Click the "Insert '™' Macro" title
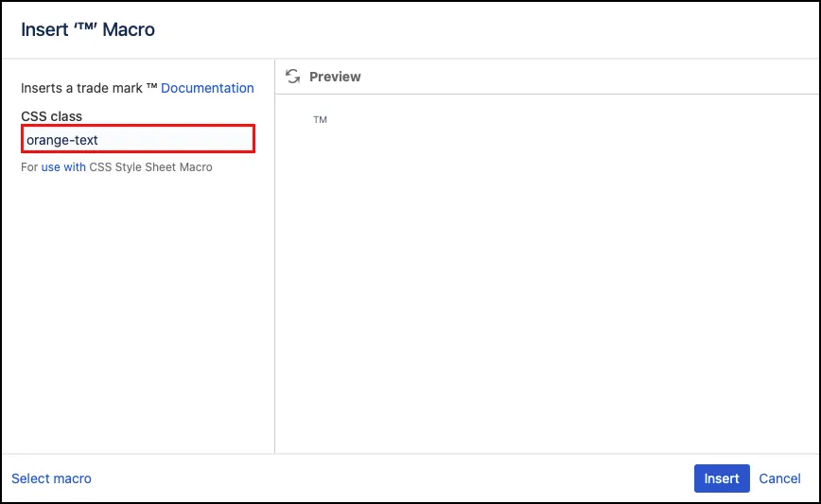This screenshot has width=821, height=504. point(88,30)
